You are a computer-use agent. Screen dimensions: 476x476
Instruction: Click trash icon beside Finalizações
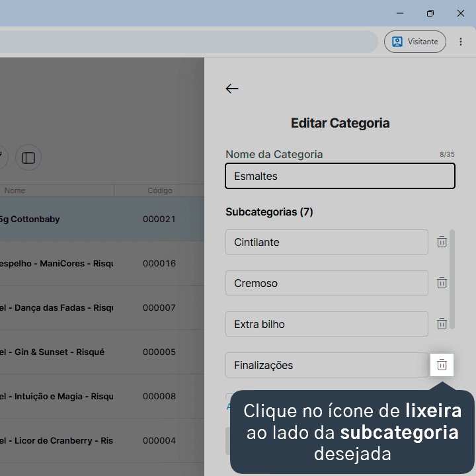coord(442,364)
